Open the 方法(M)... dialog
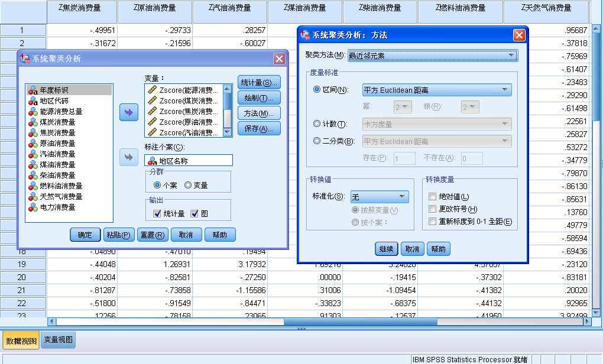The width and height of the screenshot is (603, 364). 259,113
